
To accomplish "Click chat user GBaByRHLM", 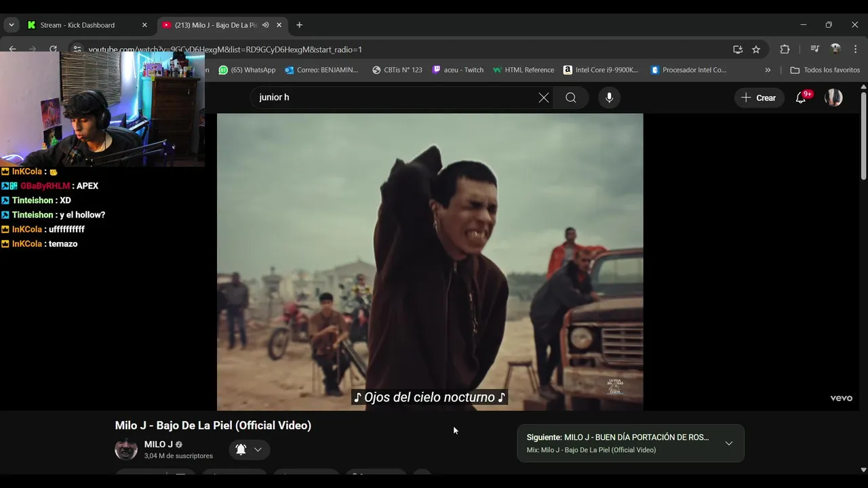I will click(x=45, y=186).
